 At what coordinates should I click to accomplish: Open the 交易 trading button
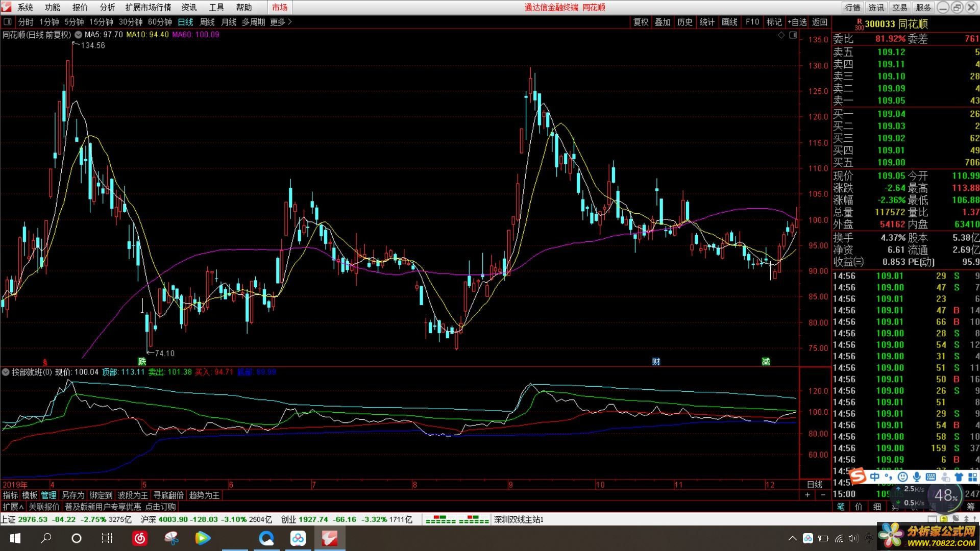coord(899,7)
